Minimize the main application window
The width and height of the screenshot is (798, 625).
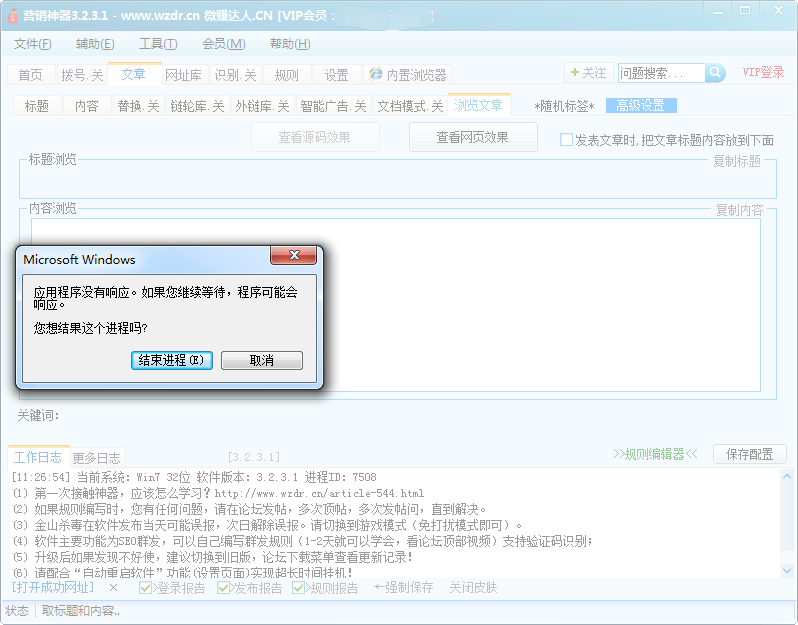(x=718, y=11)
